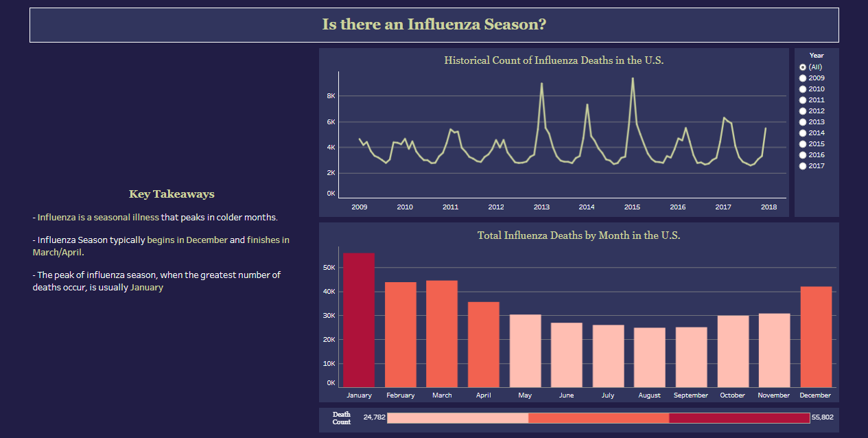Click the Key Takeaways heading
Viewport: 868px width, 438px height.
[x=171, y=194]
